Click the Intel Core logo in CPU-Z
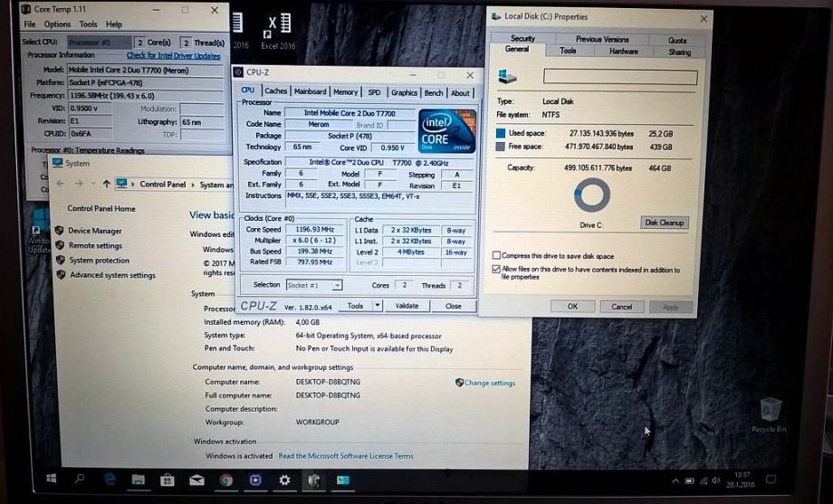Viewport: 833px width, 504px height. click(446, 131)
